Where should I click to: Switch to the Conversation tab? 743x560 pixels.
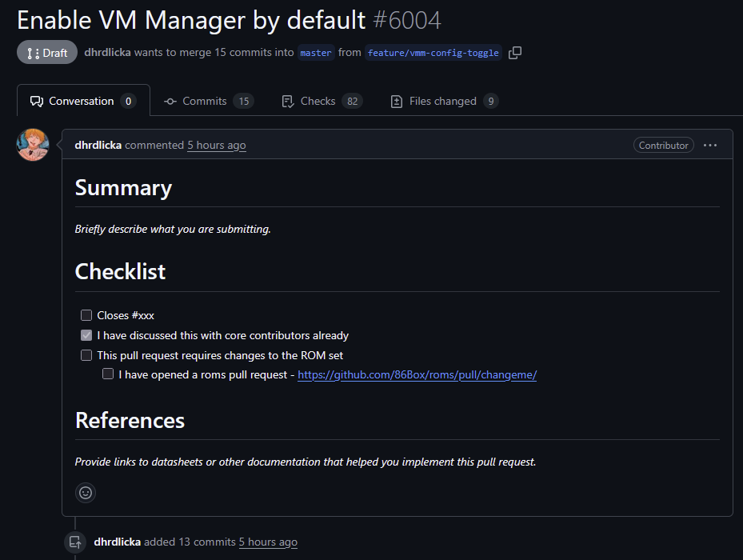[83, 101]
